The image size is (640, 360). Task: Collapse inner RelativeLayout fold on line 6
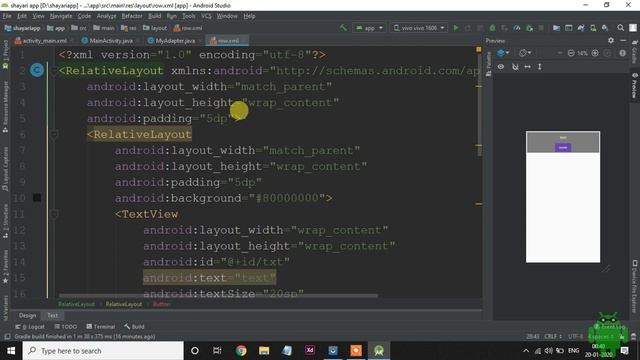(54, 134)
